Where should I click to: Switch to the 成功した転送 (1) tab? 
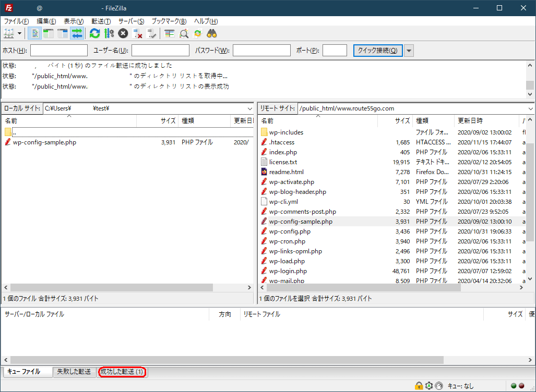point(122,372)
